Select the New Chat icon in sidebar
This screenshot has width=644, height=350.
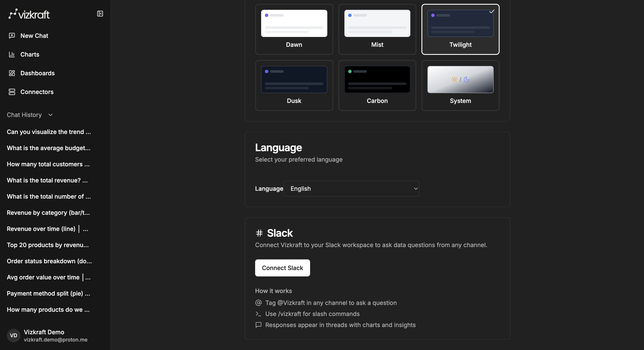click(x=12, y=36)
